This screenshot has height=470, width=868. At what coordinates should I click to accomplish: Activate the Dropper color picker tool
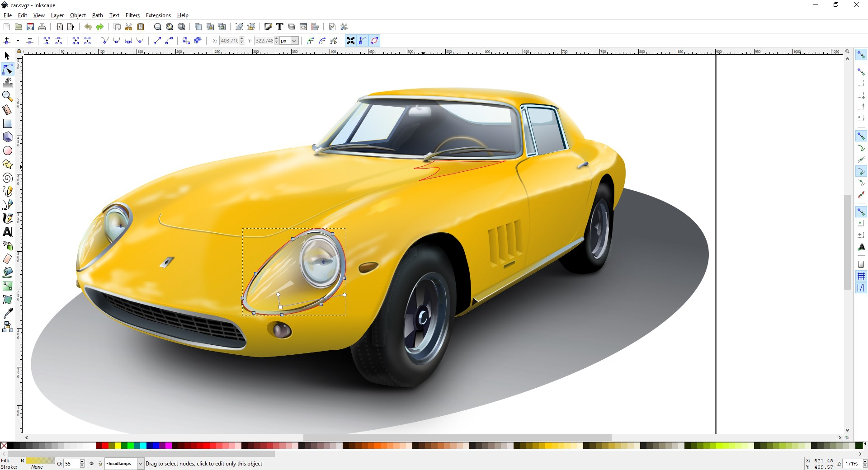pos(7,313)
